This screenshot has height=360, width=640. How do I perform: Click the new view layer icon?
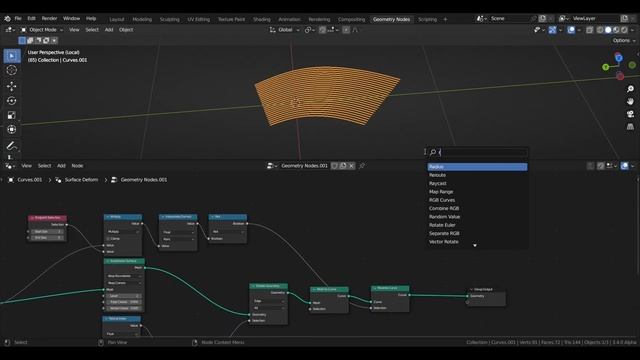pyautogui.click(x=624, y=19)
